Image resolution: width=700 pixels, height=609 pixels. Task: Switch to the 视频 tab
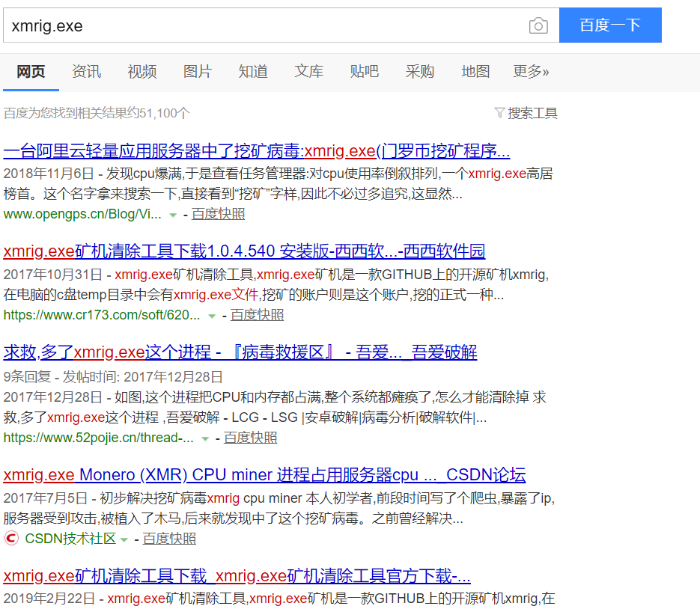(141, 72)
